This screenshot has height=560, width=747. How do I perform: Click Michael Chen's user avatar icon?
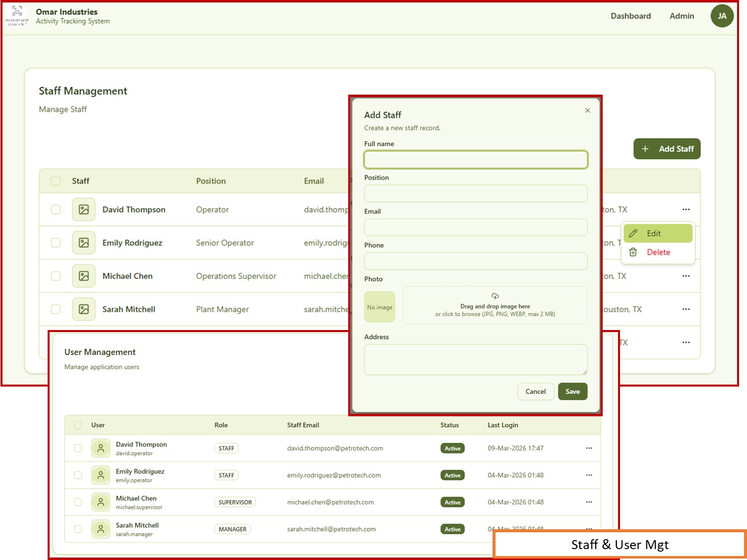click(101, 502)
